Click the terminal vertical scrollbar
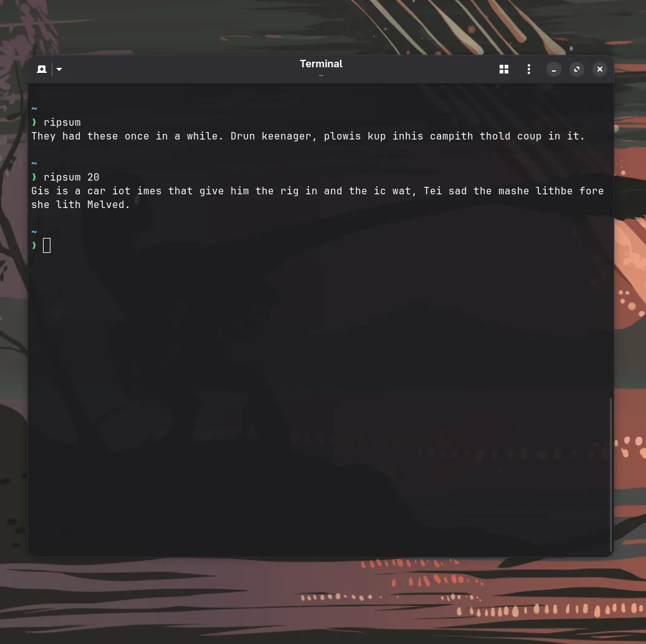Viewport: 646px width, 644px height. click(610, 473)
